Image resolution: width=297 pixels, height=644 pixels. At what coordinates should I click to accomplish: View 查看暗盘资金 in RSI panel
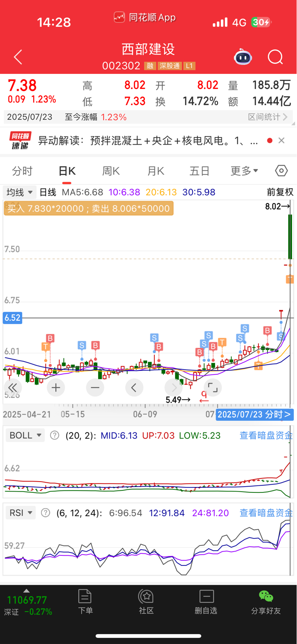point(266,513)
